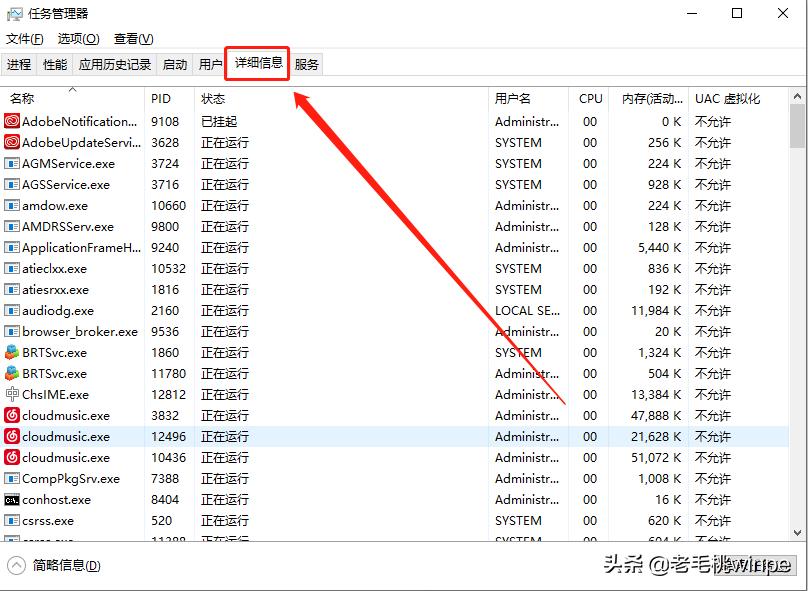Click the Task Manager icon in title bar
Screen dimensions: 808x591
[x=14, y=13]
